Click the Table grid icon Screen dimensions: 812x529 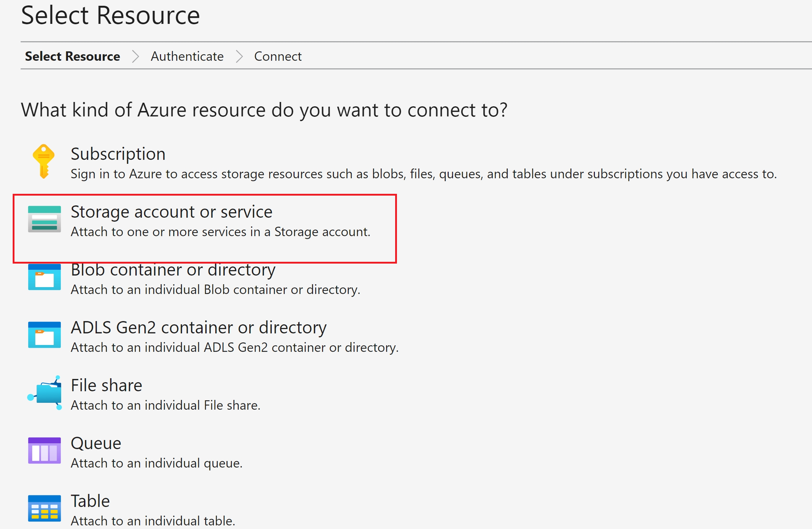(45, 508)
